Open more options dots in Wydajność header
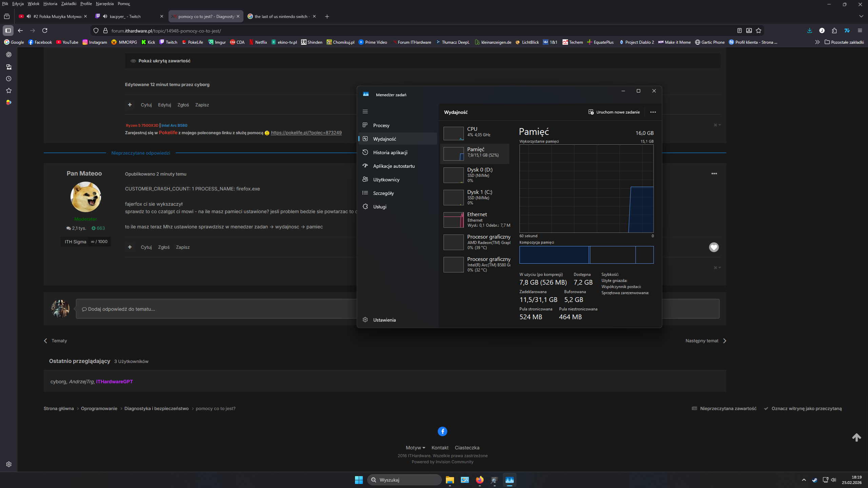 [653, 112]
